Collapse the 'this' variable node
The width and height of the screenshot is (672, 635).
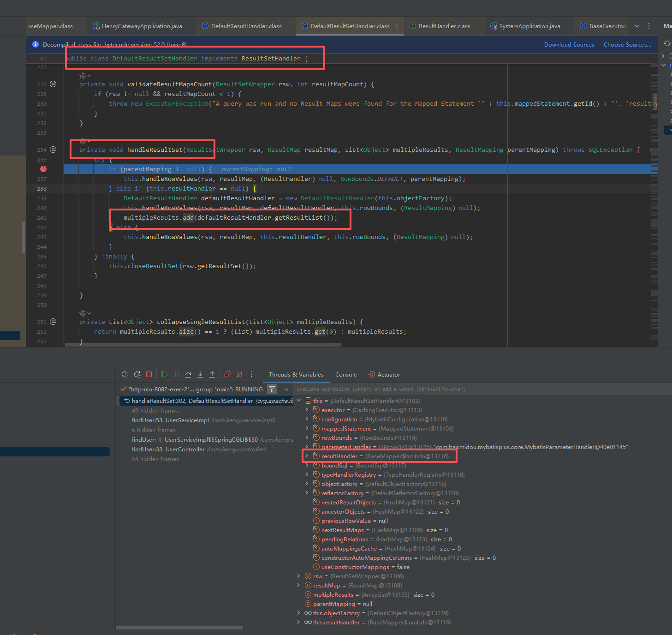pos(299,401)
